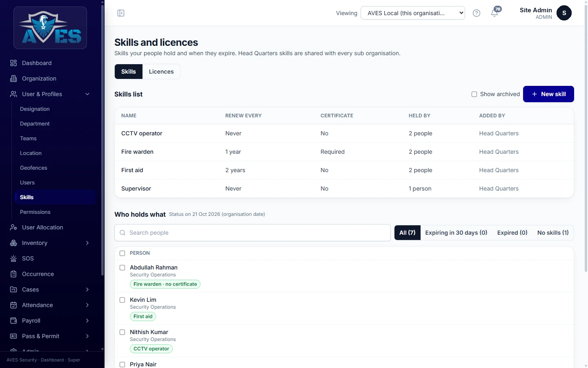Open notifications bell icon

click(494, 13)
